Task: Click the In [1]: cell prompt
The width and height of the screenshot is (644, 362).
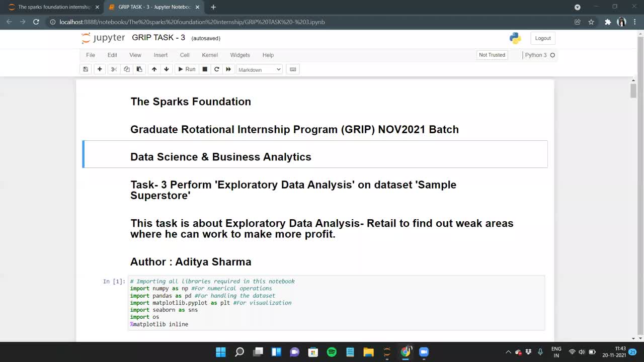Action: coord(114,282)
